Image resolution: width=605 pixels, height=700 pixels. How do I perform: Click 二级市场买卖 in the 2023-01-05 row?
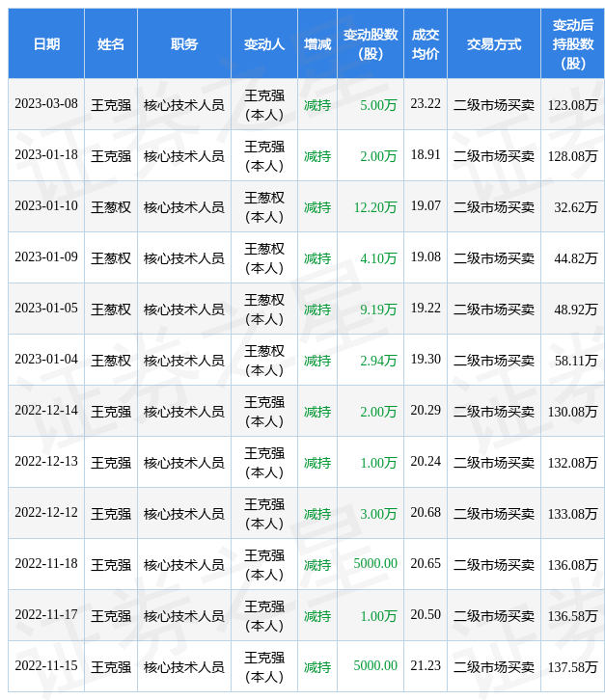pos(494,310)
